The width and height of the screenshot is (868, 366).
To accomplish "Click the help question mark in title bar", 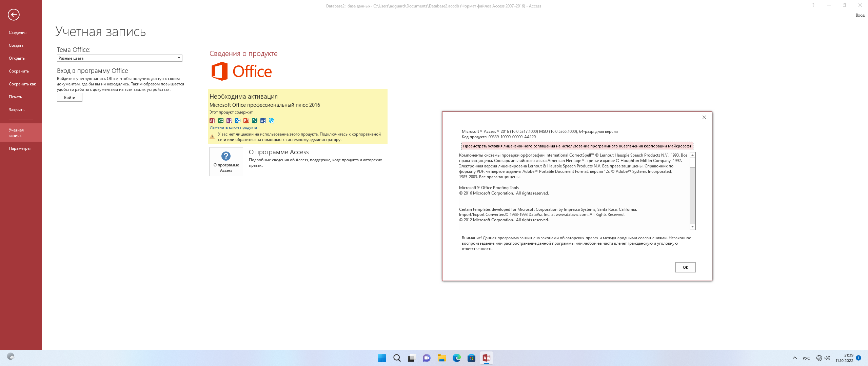I will tap(813, 5).
